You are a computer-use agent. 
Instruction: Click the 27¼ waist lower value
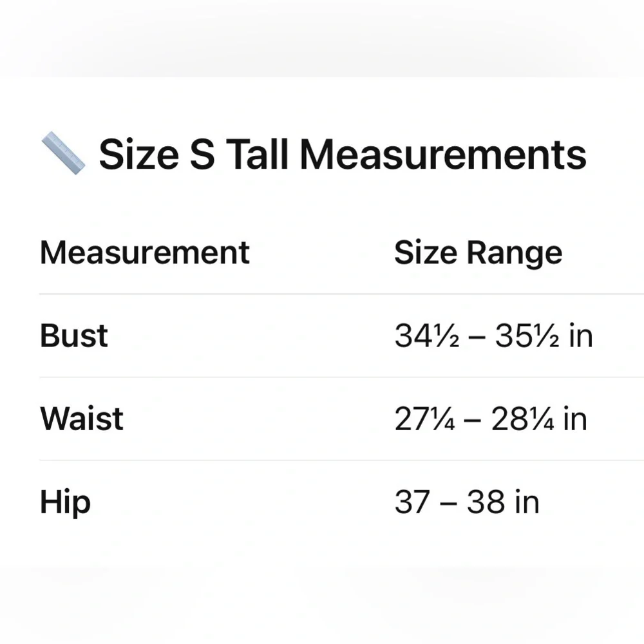coord(424,419)
